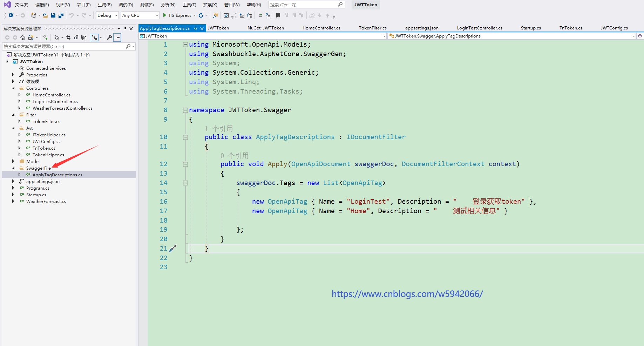Click the Save All toolbar icon
Image resolution: width=644 pixels, height=346 pixels.
click(61, 15)
